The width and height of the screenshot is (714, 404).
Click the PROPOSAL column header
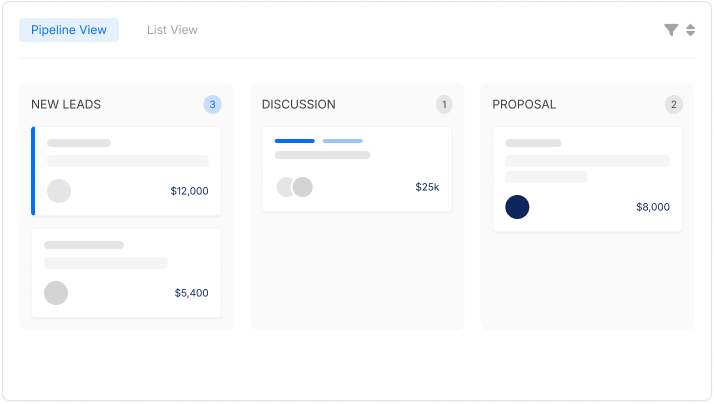pyautogui.click(x=524, y=104)
